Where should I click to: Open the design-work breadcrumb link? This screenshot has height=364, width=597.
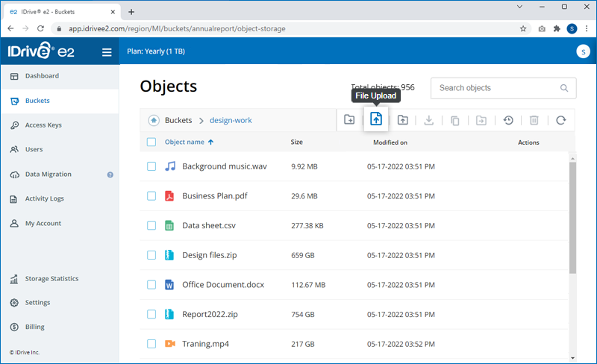click(x=231, y=120)
